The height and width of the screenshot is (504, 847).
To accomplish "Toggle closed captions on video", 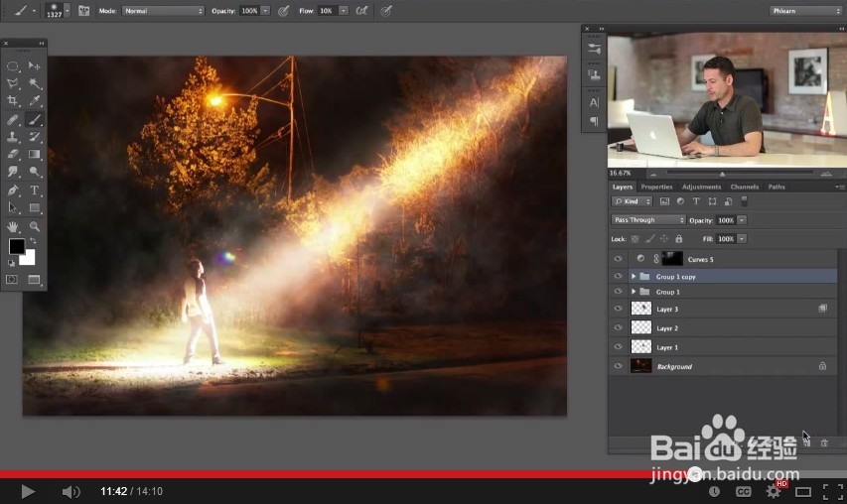I will tap(744, 491).
